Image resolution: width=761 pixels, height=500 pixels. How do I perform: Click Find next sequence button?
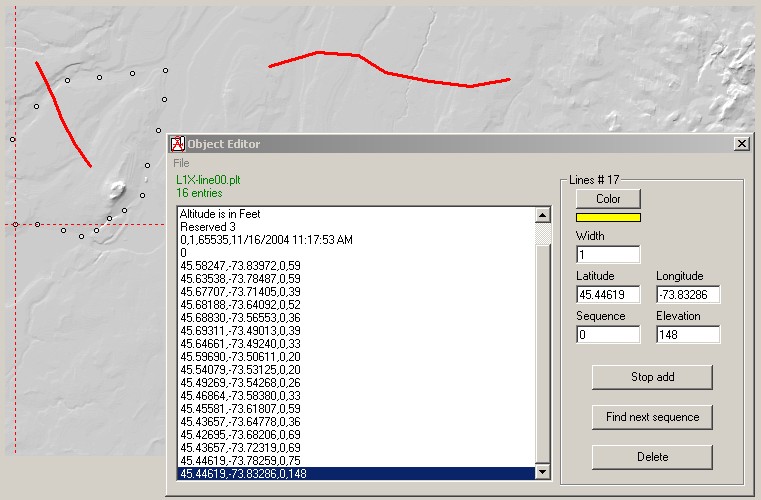(x=652, y=417)
